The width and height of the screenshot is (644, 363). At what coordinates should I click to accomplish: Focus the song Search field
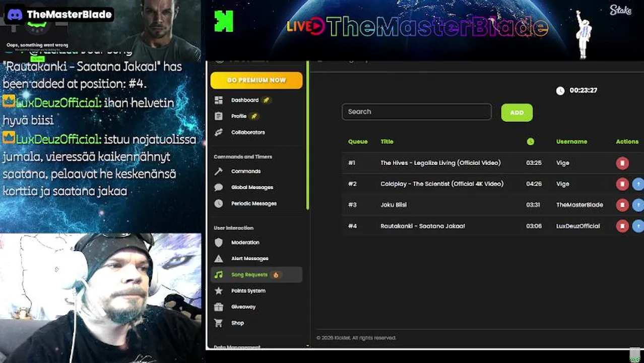point(417,112)
